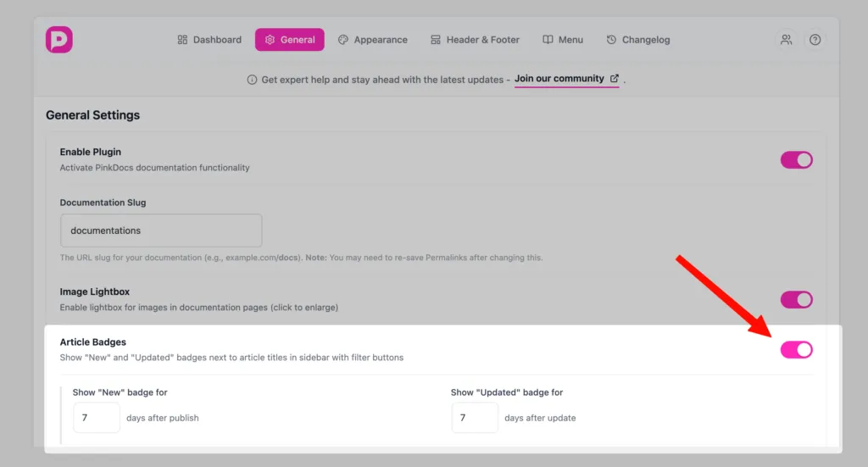
Task: Click the "New" badge days input
Action: click(97, 418)
